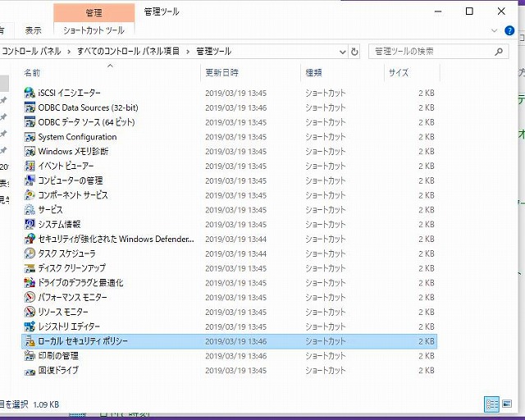Click the レジストリ エディター icon
The height and width of the screenshot is (420, 525).
(30, 326)
